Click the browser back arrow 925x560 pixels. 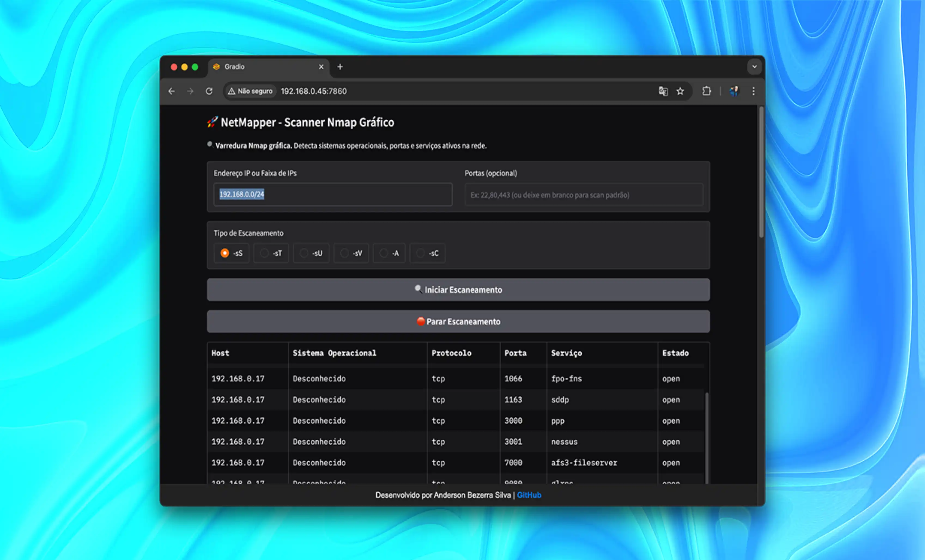[x=172, y=91]
